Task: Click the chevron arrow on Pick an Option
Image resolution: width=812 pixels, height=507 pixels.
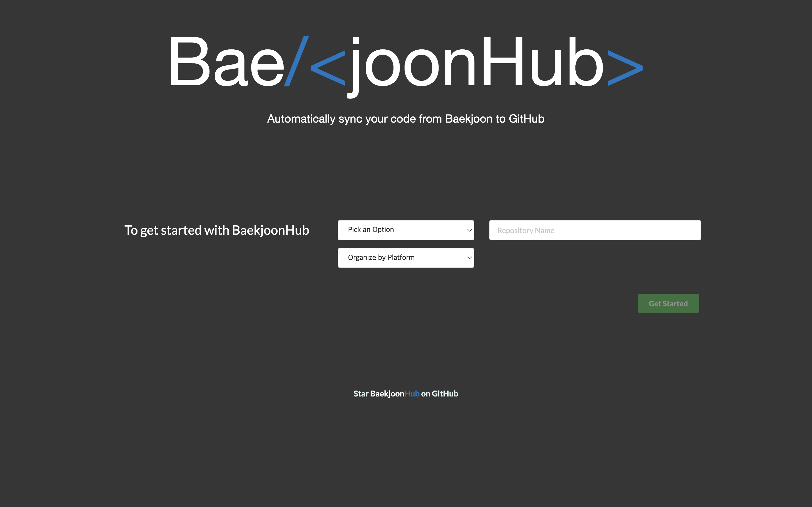Action: (469, 230)
